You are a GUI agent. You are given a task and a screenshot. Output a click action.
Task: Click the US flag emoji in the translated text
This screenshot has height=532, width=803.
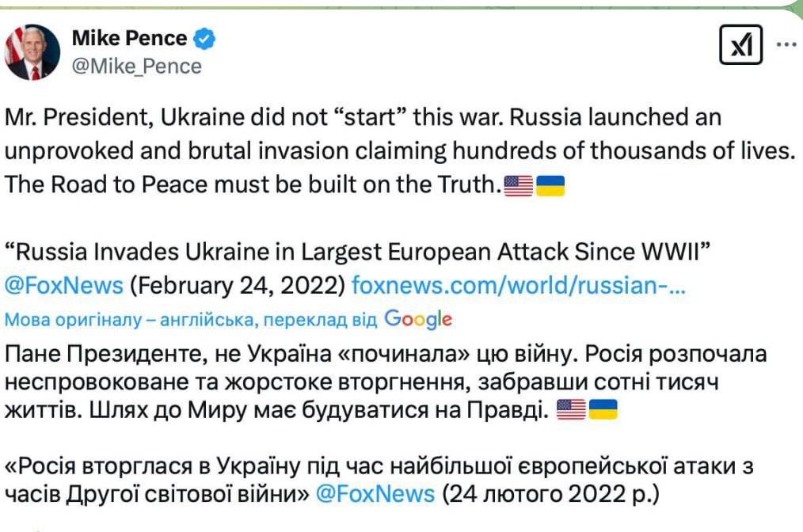point(571,410)
